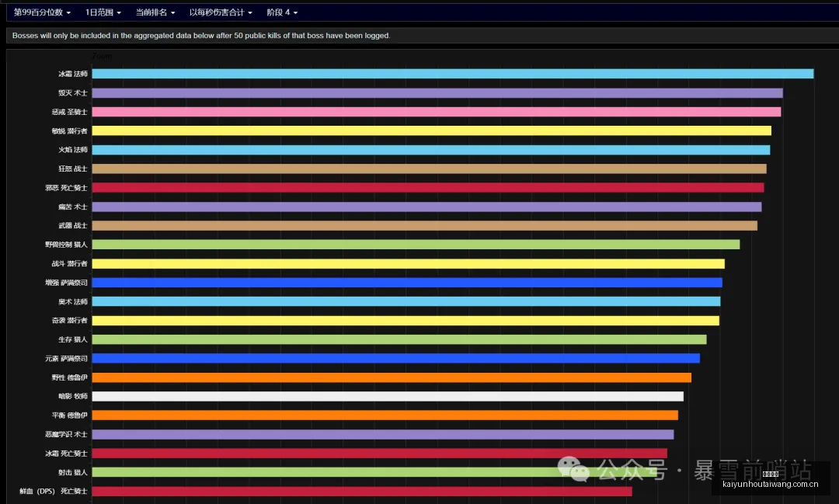
Task: Click the Bosses will only be included notice
Action: tap(201, 36)
